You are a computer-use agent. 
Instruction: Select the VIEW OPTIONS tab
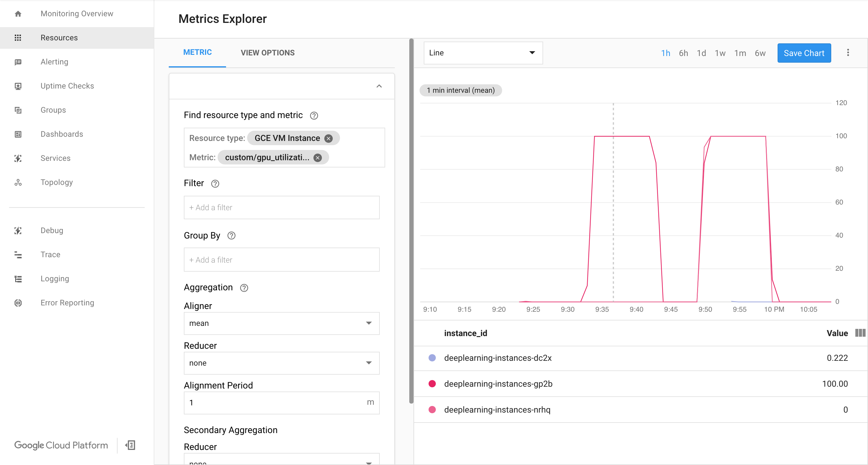[x=268, y=53]
